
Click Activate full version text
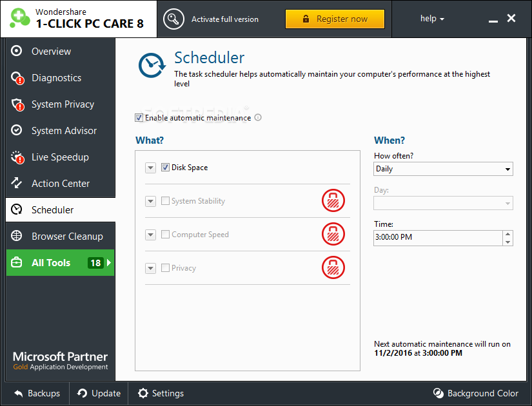coord(225,19)
